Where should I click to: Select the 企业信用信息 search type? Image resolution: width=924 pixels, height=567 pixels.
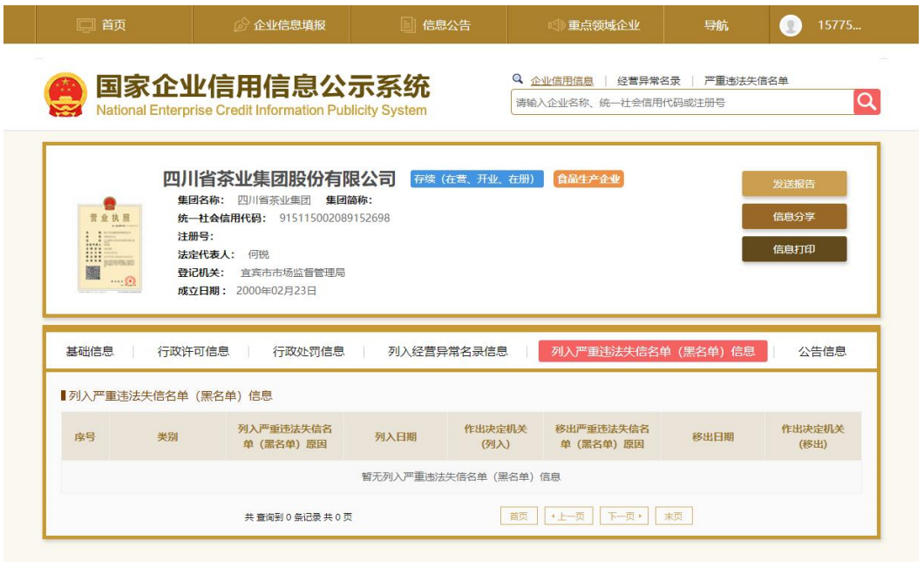click(561, 81)
